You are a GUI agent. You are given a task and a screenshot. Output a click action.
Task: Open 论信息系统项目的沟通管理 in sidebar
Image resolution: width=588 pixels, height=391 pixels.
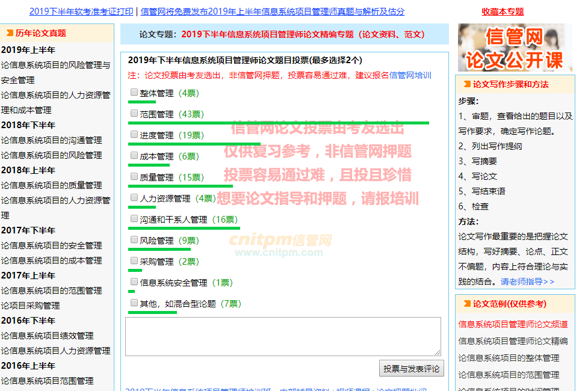tap(51, 140)
